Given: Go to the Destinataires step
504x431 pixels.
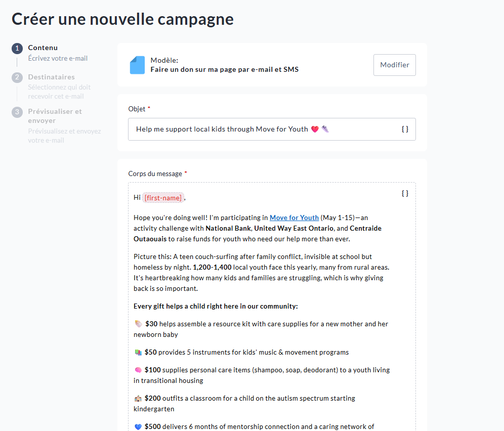Looking at the screenshot, I should click(x=51, y=77).
